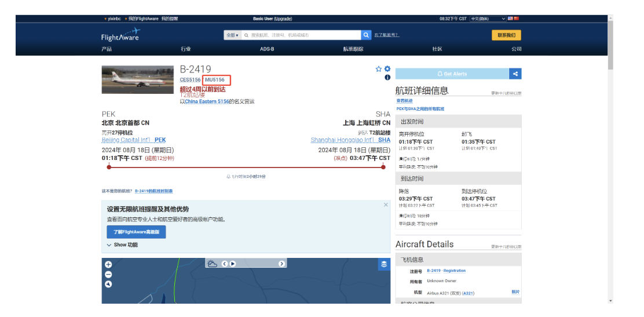The image size is (644, 317).
Task: Step weather animation backward on map
Action: [225, 264]
